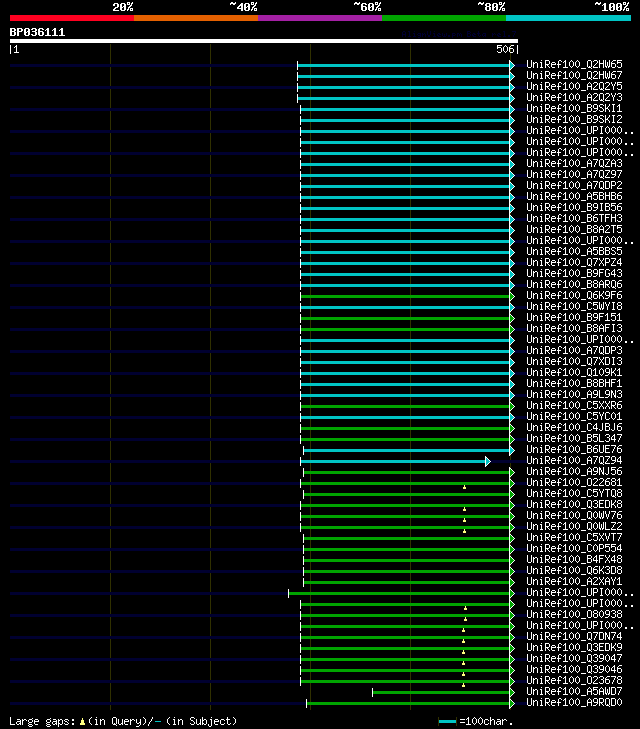
Task: Click the orange ~40% identity color segment
Action: click(x=196, y=18)
